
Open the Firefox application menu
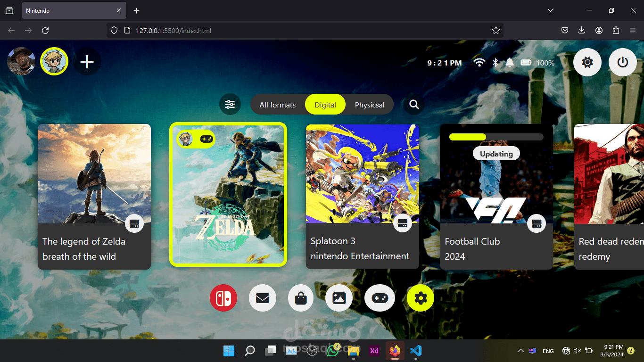(x=633, y=31)
